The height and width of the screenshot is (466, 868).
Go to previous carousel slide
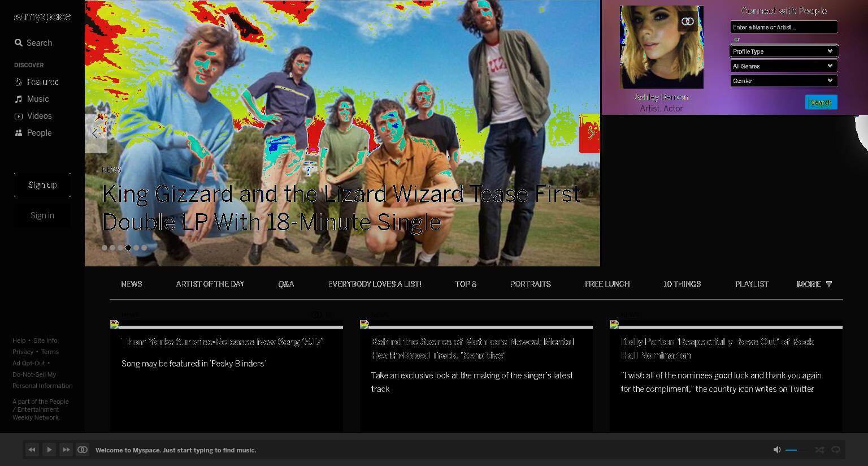point(96,133)
